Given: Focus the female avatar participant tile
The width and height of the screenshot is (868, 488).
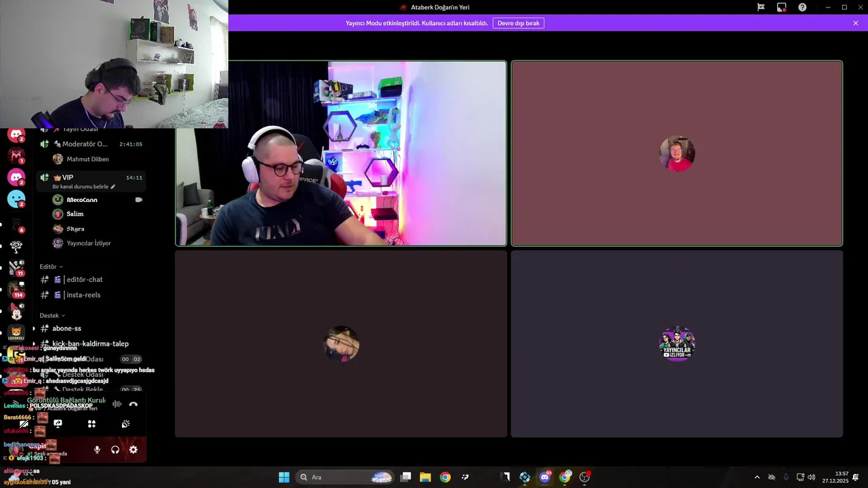Looking at the screenshot, I should (x=341, y=344).
